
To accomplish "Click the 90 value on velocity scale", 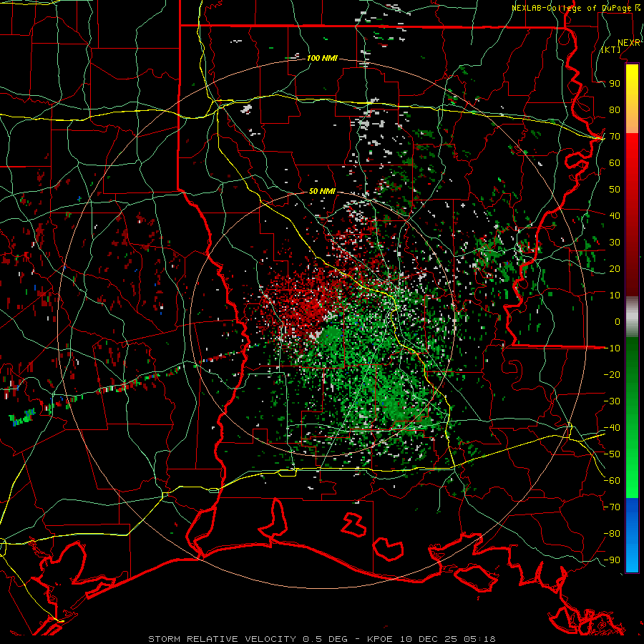I will (615, 84).
